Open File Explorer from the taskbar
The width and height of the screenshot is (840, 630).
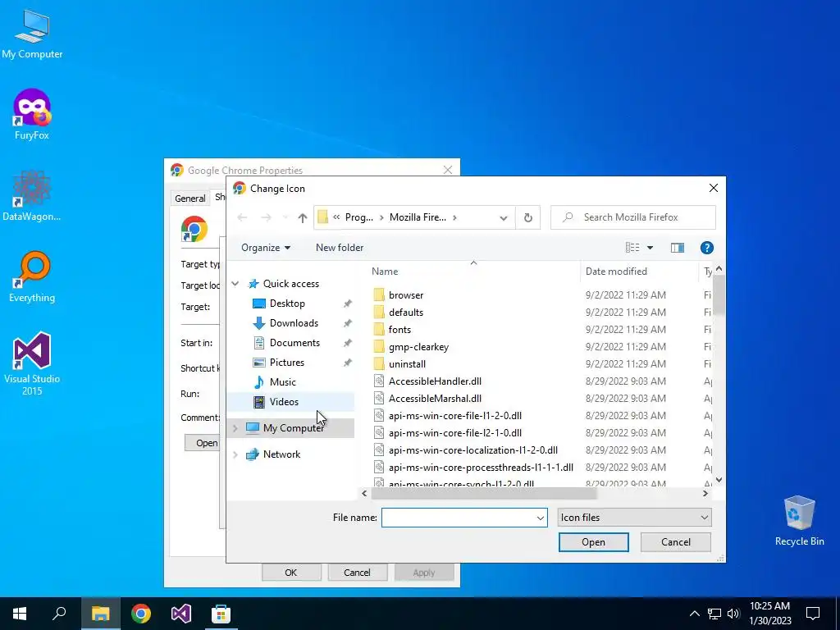(100, 614)
